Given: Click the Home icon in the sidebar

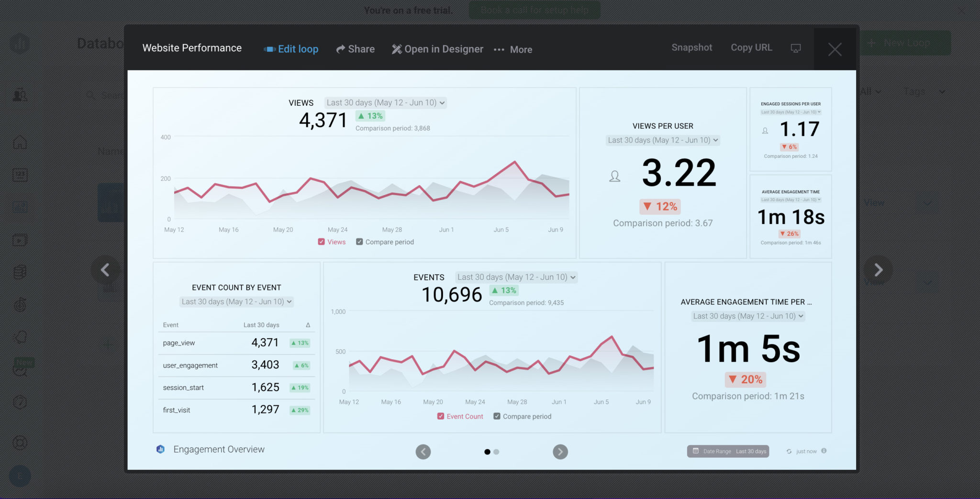Looking at the screenshot, I should pos(20,142).
